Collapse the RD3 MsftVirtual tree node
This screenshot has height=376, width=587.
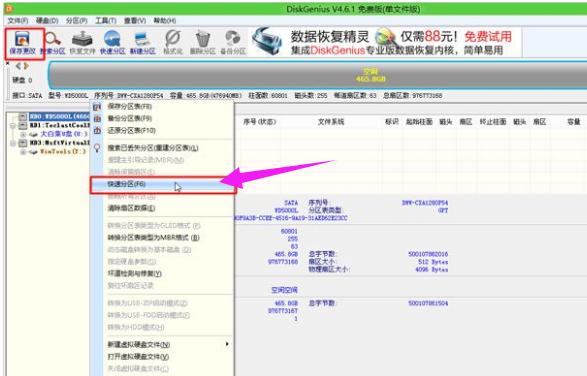[x=13, y=143]
